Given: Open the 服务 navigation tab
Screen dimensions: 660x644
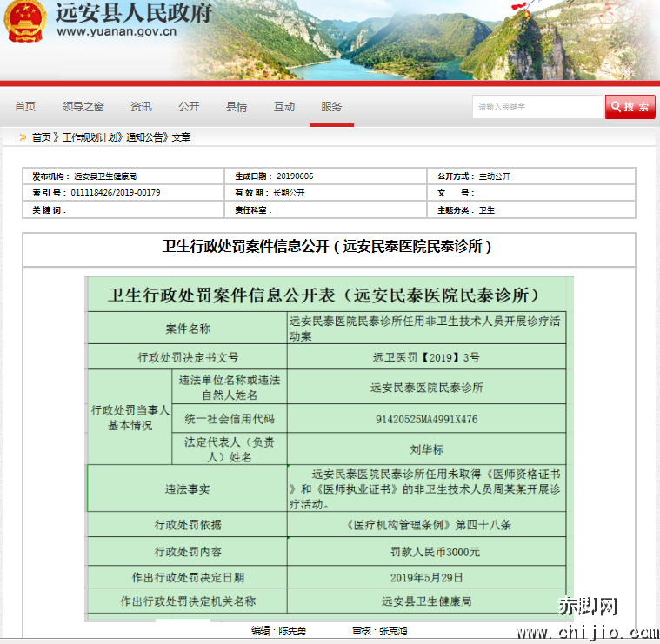Looking at the screenshot, I should click(x=331, y=107).
